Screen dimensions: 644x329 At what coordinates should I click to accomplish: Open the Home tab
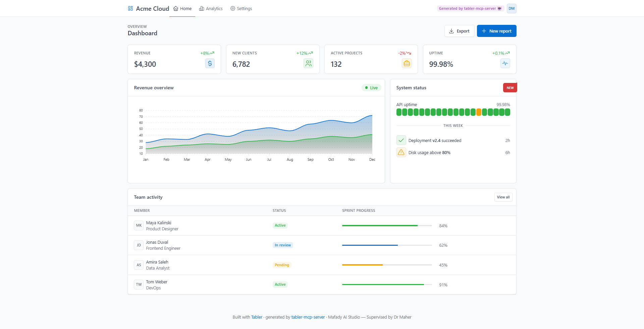182,8
